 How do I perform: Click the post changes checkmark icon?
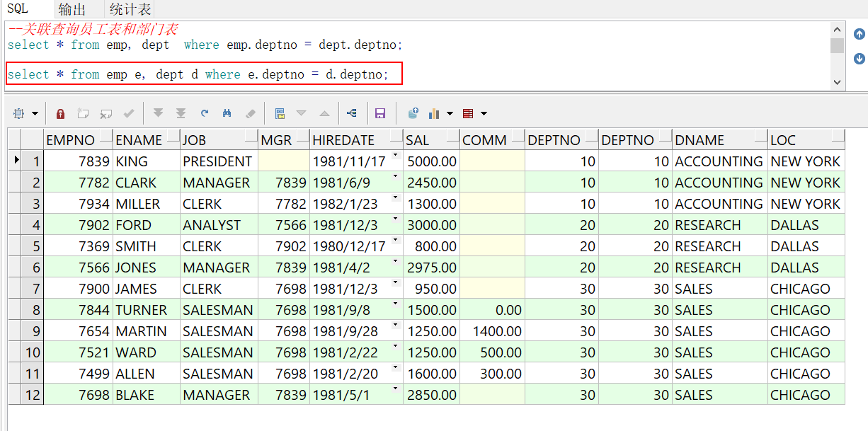click(x=129, y=113)
